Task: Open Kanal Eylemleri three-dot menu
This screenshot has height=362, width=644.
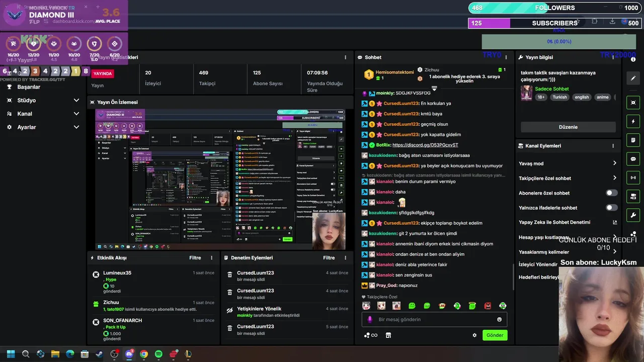Action: 613,146
